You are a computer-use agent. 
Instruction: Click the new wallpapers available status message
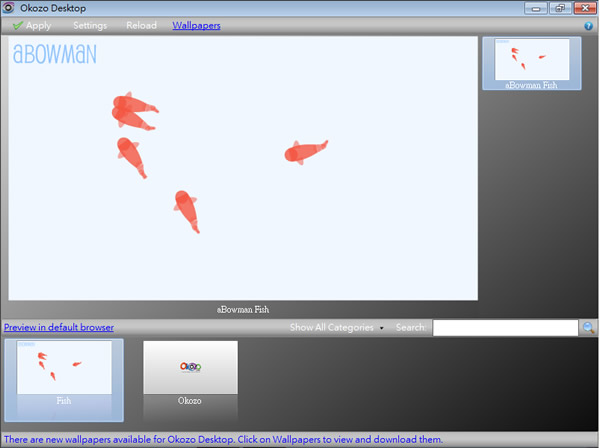click(x=223, y=439)
